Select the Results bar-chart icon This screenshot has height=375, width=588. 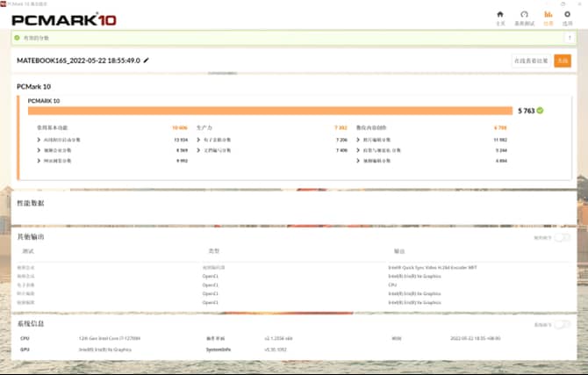pos(549,15)
